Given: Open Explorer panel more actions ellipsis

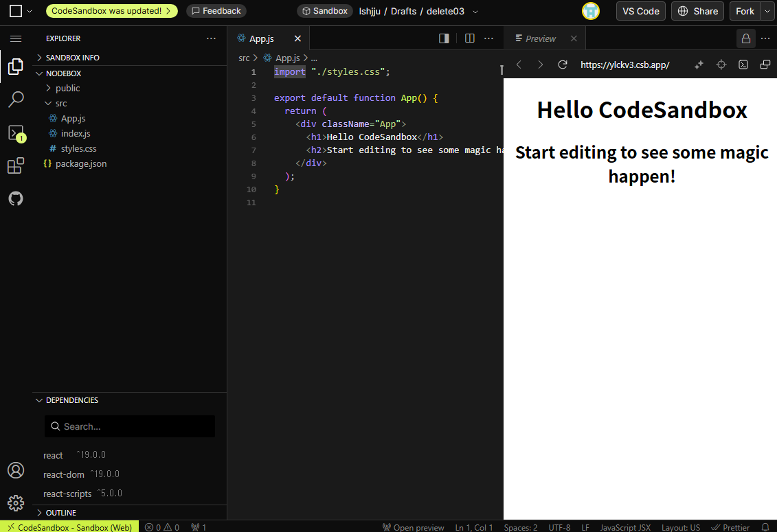Looking at the screenshot, I should click(211, 38).
